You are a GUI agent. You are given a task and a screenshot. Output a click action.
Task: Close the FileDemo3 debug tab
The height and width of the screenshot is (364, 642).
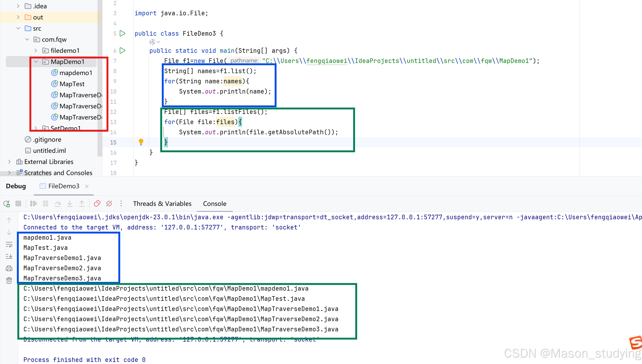tap(87, 186)
